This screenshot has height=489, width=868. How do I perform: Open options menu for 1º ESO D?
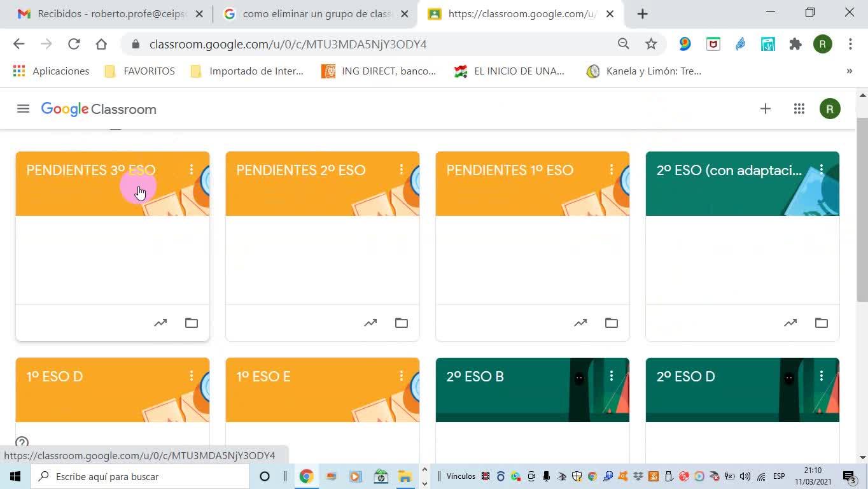[192, 376]
